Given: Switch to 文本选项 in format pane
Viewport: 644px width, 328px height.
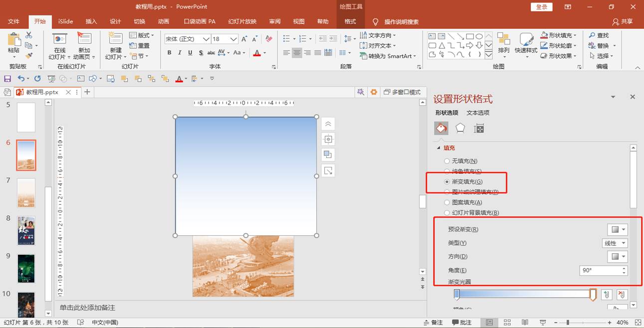Looking at the screenshot, I should coord(478,113).
